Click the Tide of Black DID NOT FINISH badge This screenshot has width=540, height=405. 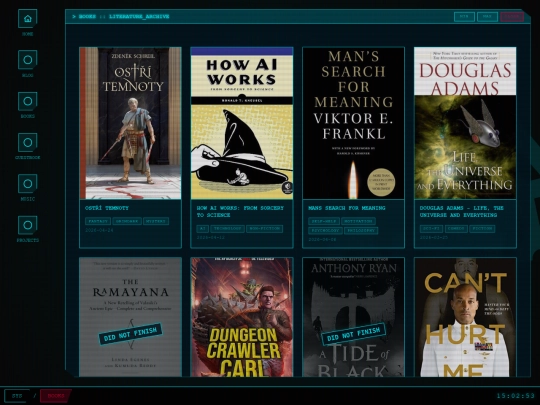click(353, 334)
